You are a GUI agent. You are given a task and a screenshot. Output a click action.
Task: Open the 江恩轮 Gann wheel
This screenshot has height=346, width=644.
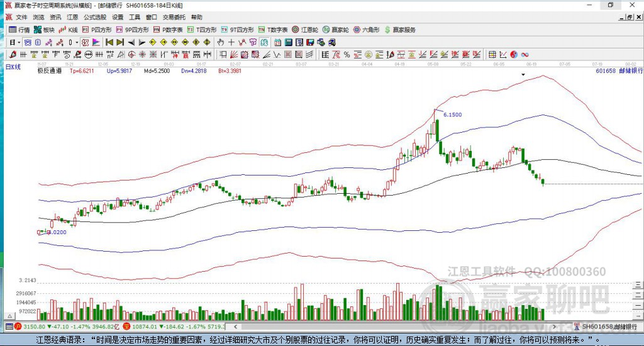pyautogui.click(x=305, y=30)
